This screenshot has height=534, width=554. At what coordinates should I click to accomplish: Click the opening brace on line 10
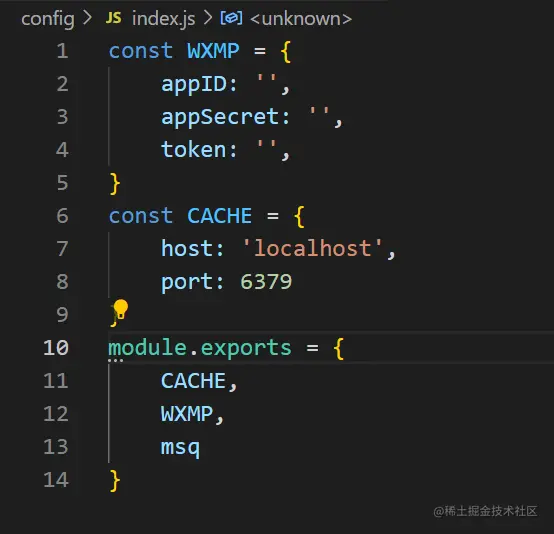338,348
